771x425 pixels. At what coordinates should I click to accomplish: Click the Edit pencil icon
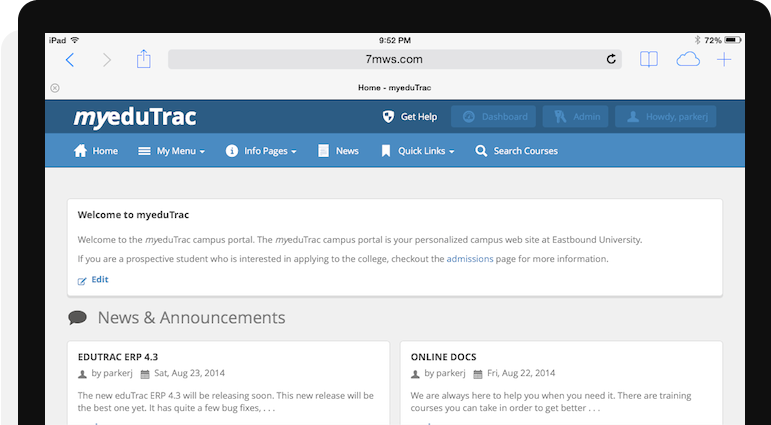pyautogui.click(x=82, y=281)
